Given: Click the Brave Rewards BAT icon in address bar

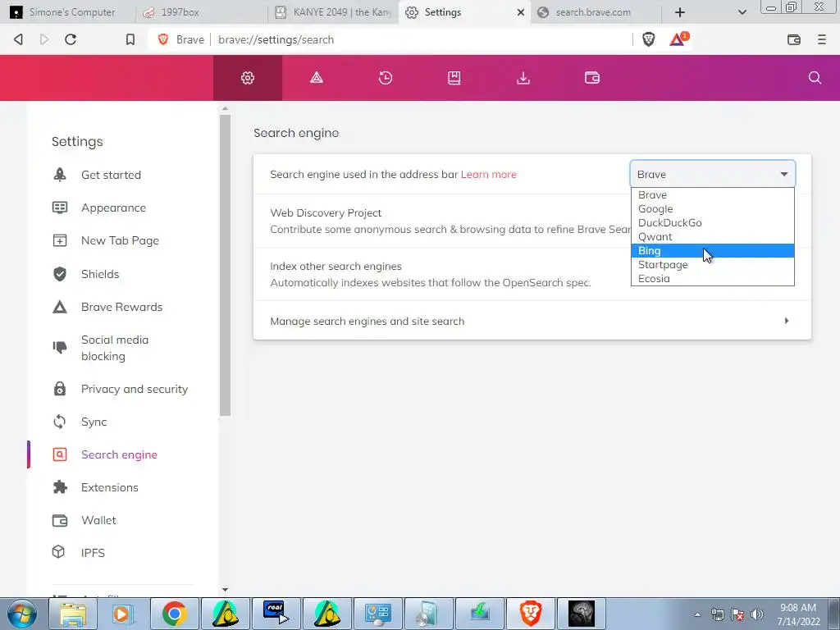Looking at the screenshot, I should tap(678, 39).
